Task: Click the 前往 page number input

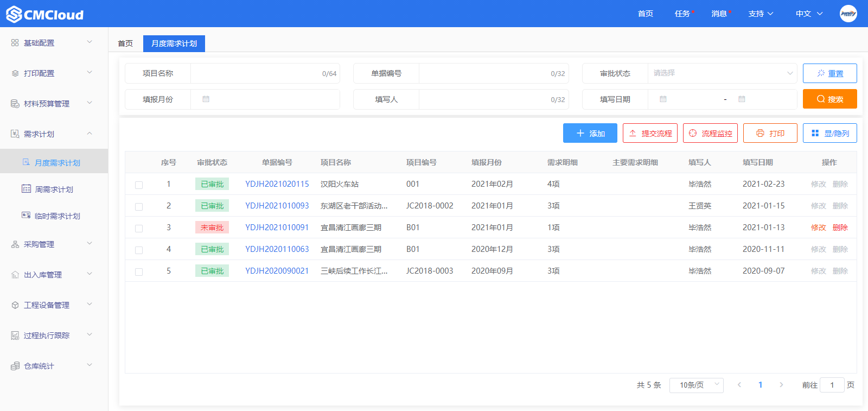Action: (832, 385)
